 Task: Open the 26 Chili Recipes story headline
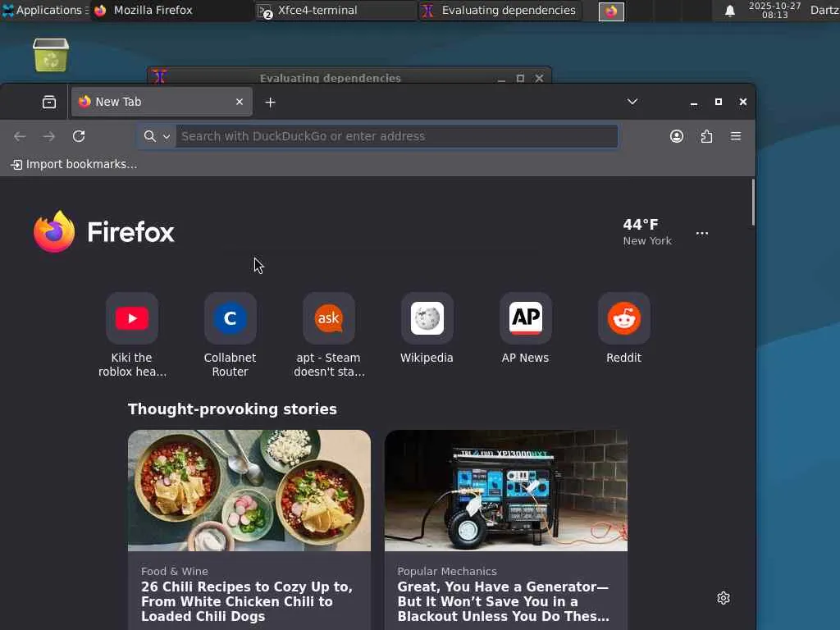tap(247, 601)
